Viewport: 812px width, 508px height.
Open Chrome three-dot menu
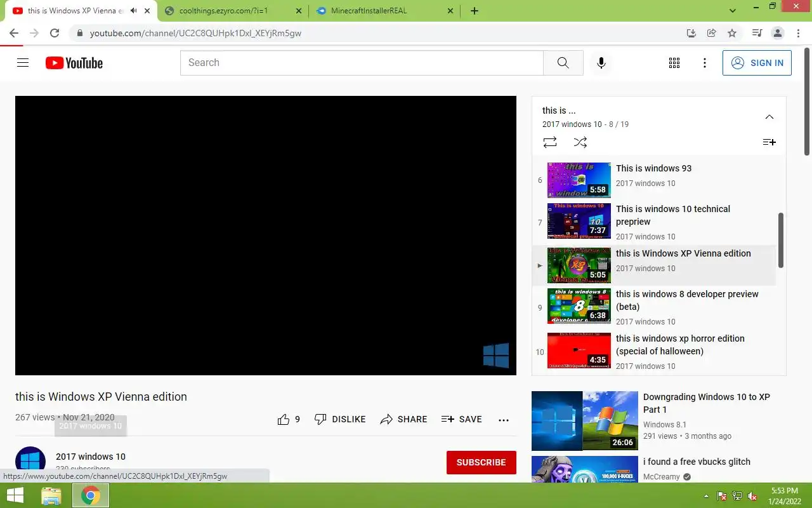point(797,33)
